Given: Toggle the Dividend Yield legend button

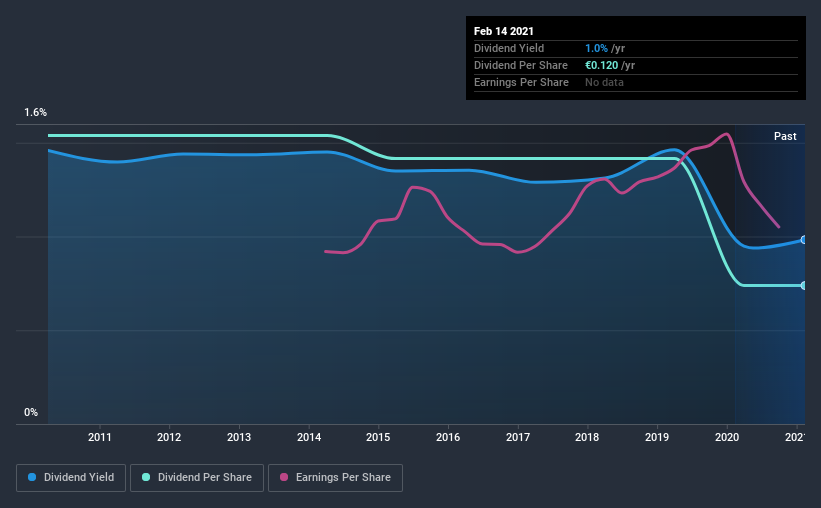Looking at the screenshot, I should tap(71, 478).
